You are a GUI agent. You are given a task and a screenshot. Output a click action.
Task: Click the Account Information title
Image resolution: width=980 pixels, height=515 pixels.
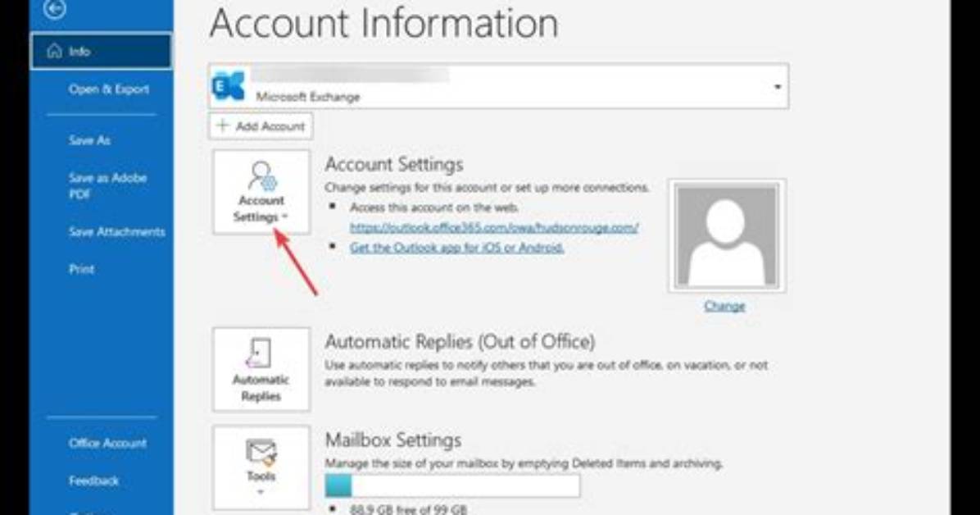[x=383, y=23]
